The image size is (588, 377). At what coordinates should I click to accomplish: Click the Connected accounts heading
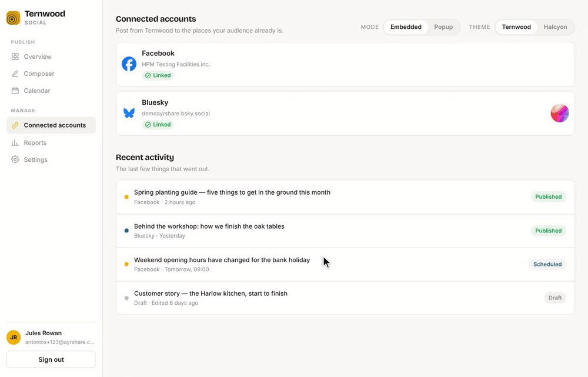pos(156,19)
